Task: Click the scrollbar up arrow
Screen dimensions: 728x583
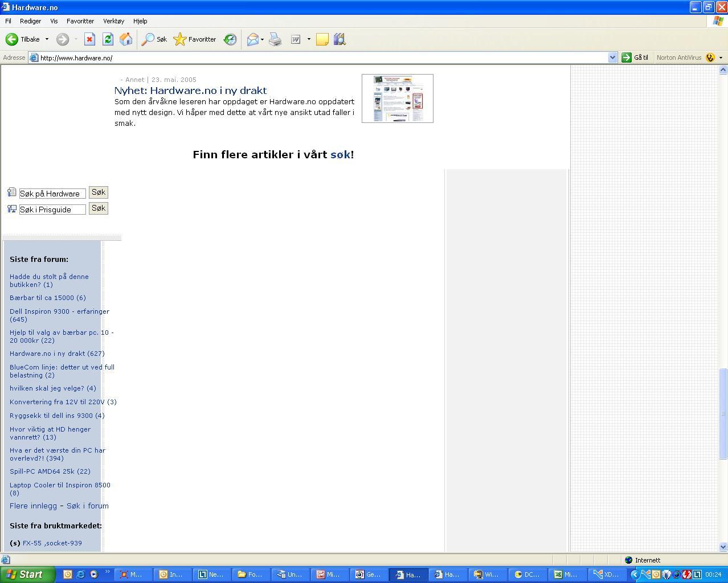Action: tap(723, 69)
